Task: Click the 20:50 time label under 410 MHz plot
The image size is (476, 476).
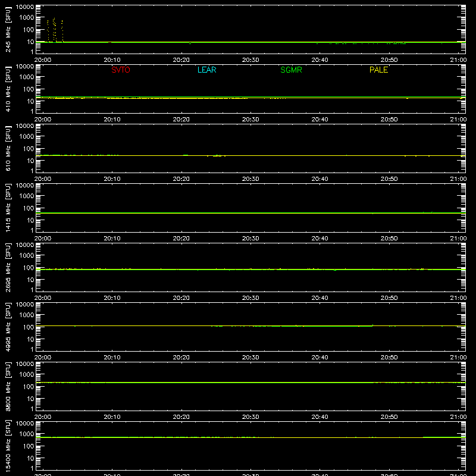Action: coord(389,120)
